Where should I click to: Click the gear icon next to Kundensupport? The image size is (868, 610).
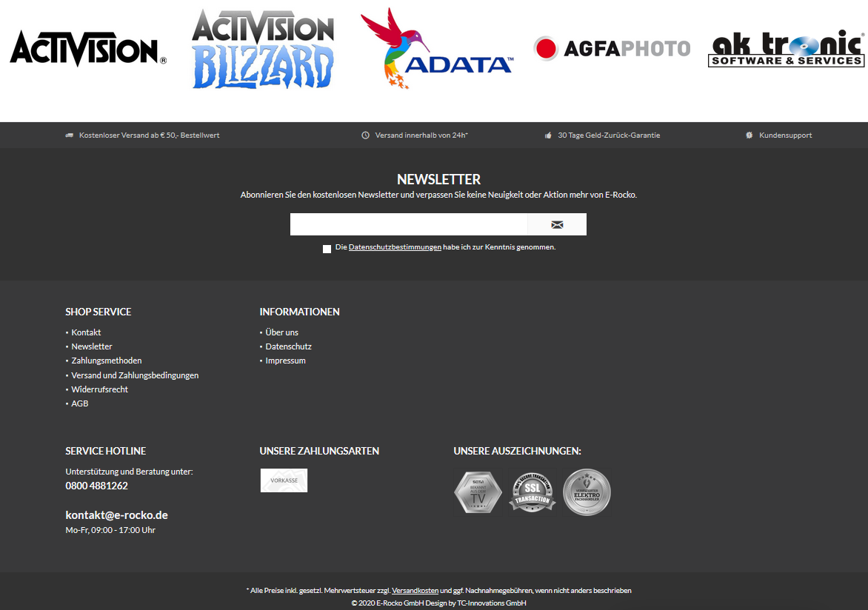[x=749, y=135]
